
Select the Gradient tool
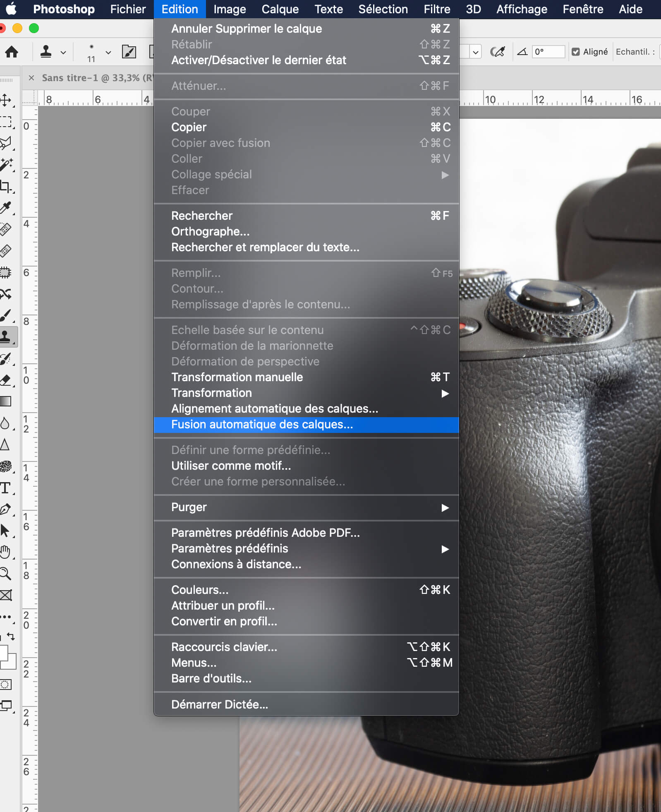coord(6,401)
